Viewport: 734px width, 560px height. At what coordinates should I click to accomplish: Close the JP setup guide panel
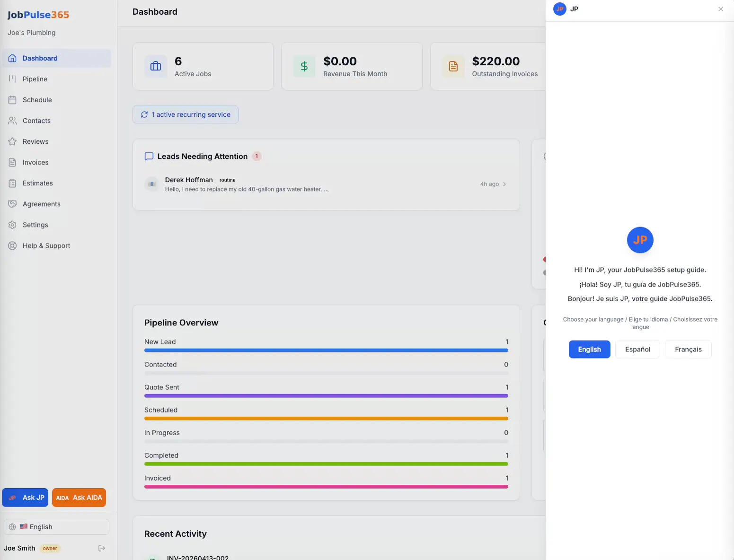pos(721,9)
